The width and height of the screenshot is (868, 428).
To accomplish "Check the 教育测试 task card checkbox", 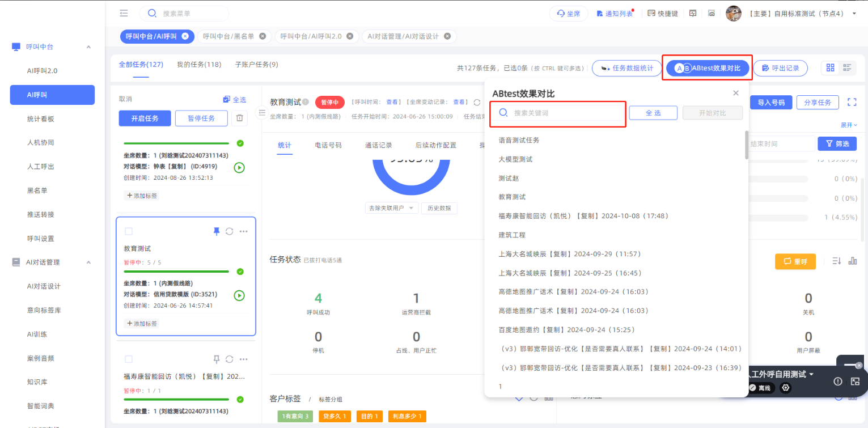I will click(129, 231).
